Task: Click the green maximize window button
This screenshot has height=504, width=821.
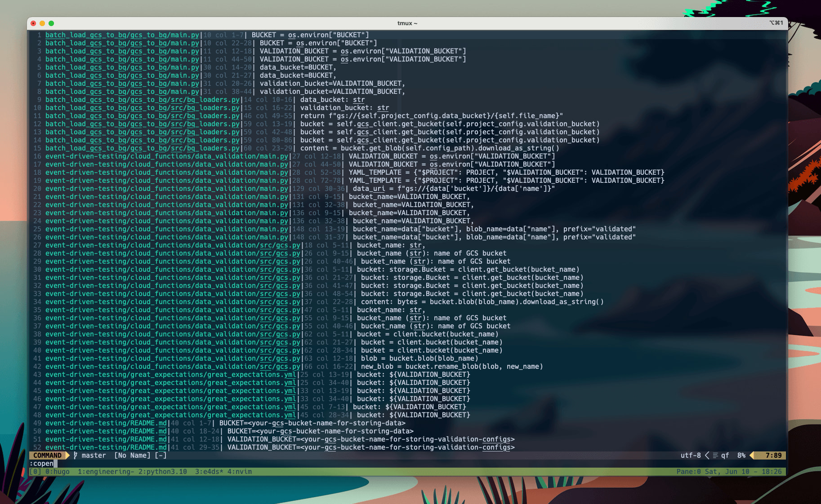Action: pos(51,23)
